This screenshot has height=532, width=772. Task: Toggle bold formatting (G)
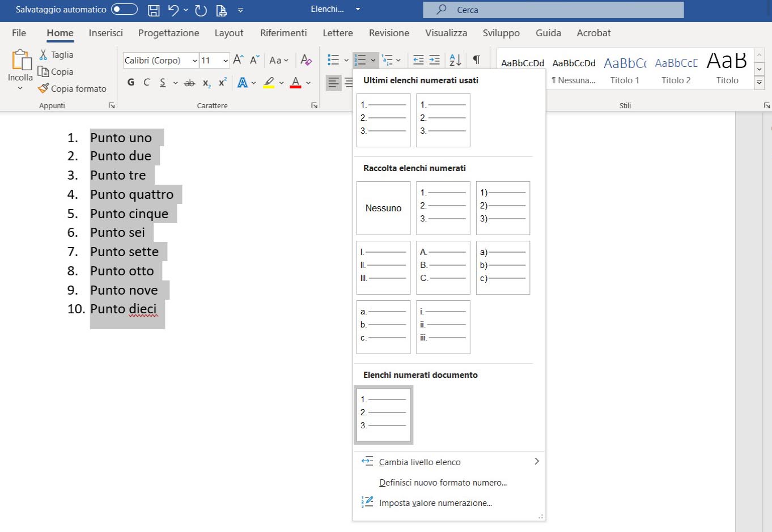click(x=131, y=83)
